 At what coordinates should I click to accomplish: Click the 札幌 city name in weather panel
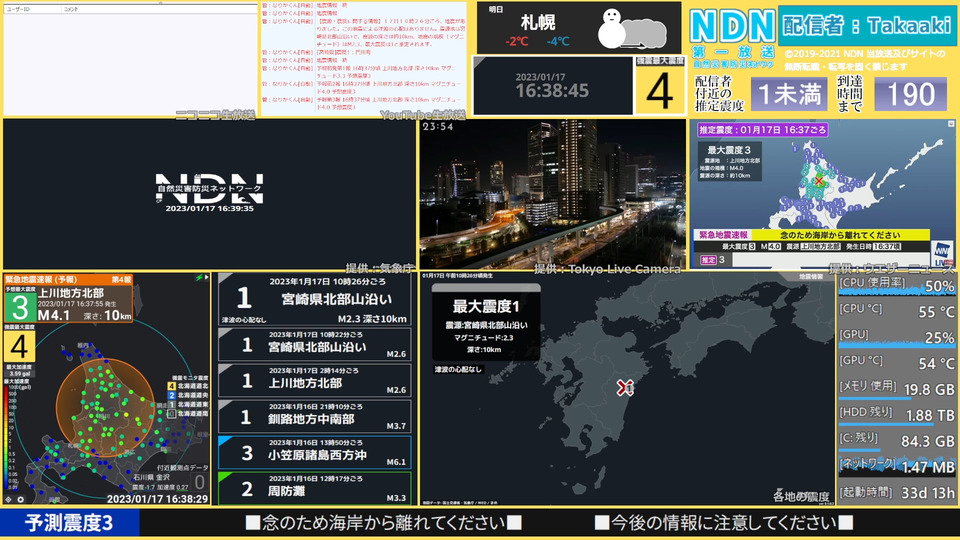(x=538, y=23)
